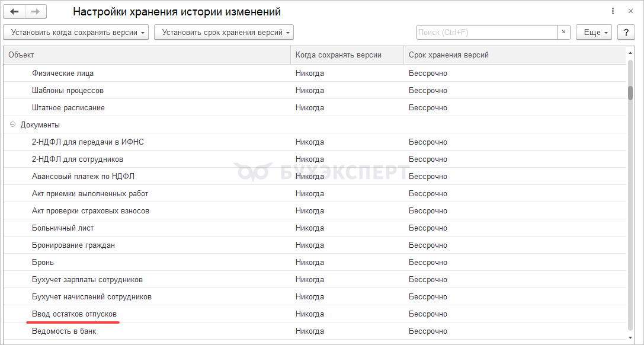This screenshot has height=345, width=644.
Task: Clear search field with the x icon
Action: click(x=564, y=32)
